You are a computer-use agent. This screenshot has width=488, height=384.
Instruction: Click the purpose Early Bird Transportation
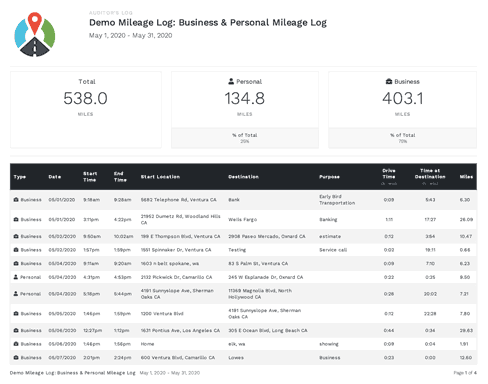337,200
